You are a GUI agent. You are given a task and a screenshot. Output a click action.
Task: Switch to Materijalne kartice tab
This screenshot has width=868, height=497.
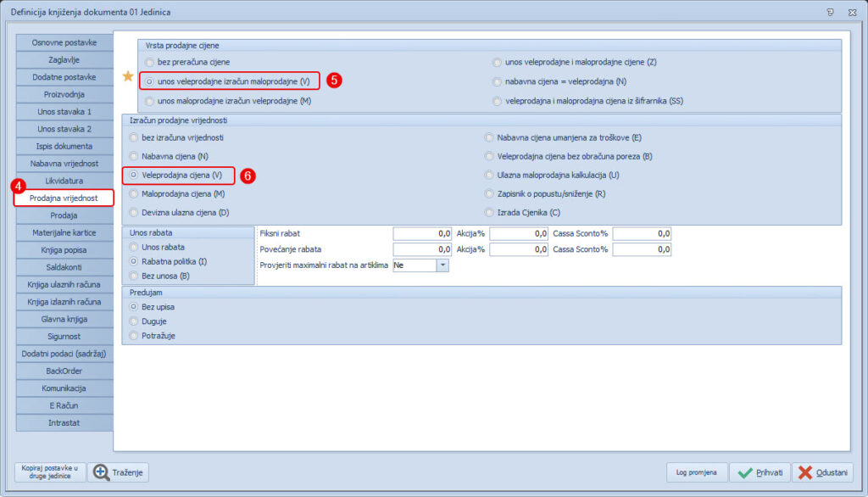tap(64, 232)
